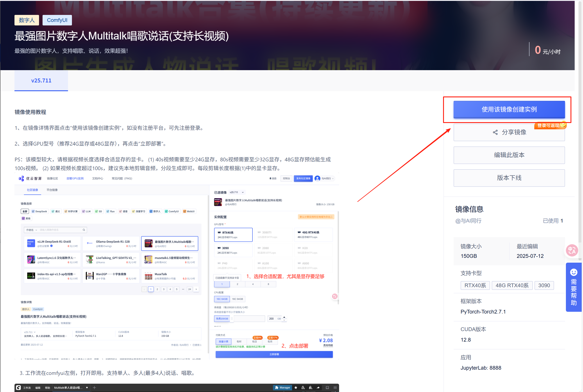The height and width of the screenshot is (392, 583).
Task: Open v25.711 dropdown under 镜像详情
Action: [x=30, y=332]
